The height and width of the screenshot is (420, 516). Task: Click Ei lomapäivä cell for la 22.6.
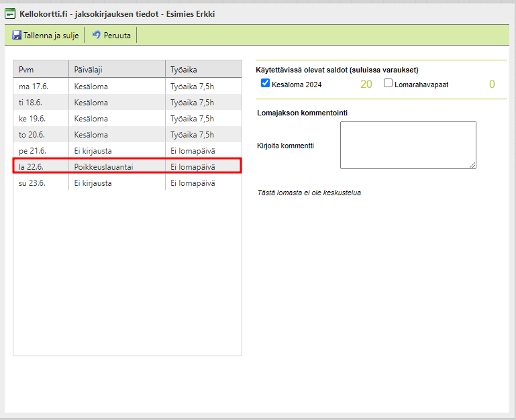(193, 166)
